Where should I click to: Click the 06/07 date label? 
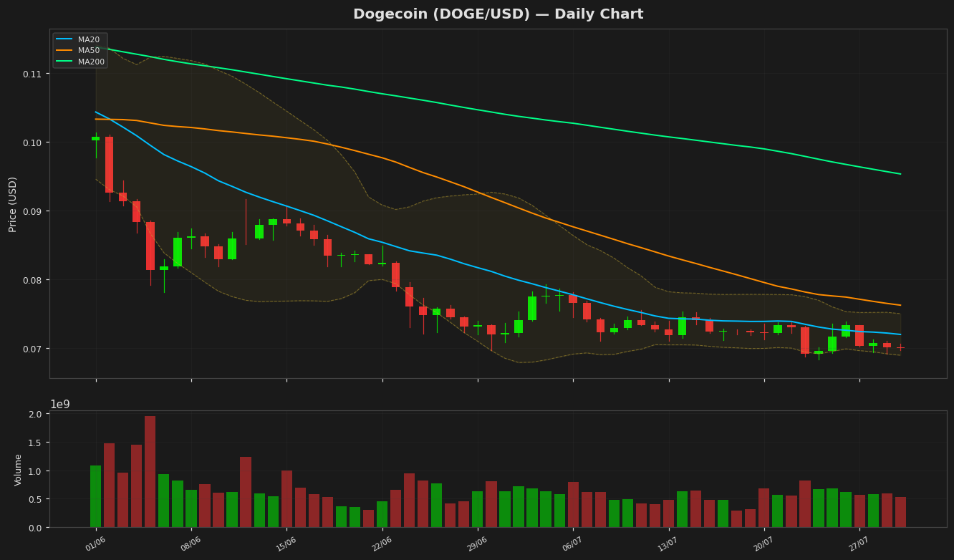tap(572, 544)
